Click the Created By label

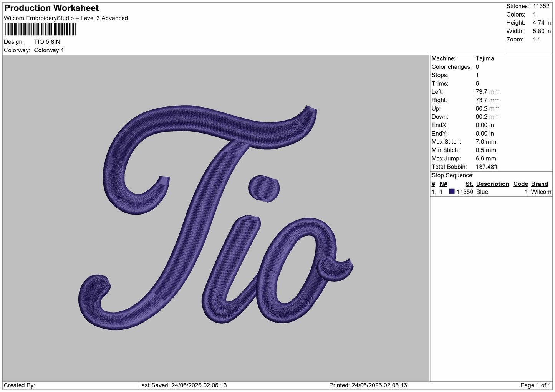tap(19, 385)
